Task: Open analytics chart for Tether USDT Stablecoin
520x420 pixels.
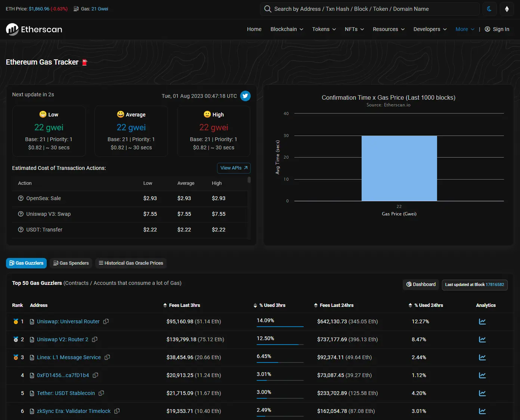Action: click(482, 393)
